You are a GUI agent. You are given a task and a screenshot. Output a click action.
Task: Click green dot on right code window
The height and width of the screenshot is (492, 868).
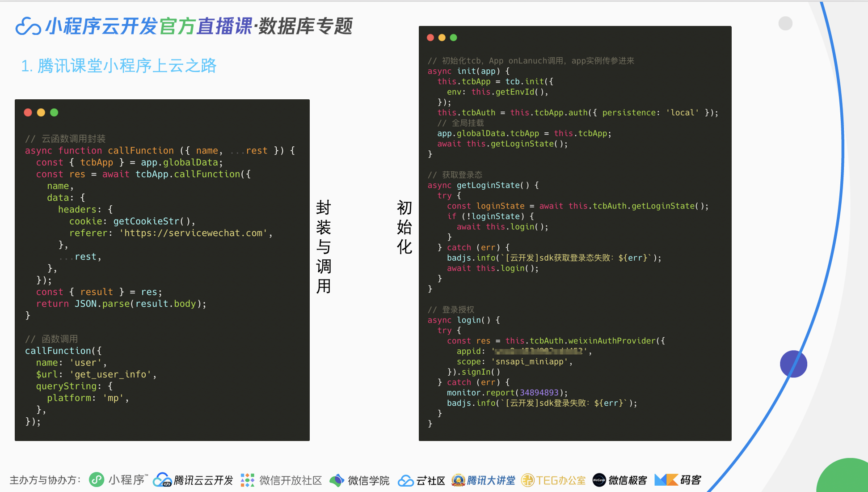tap(454, 38)
